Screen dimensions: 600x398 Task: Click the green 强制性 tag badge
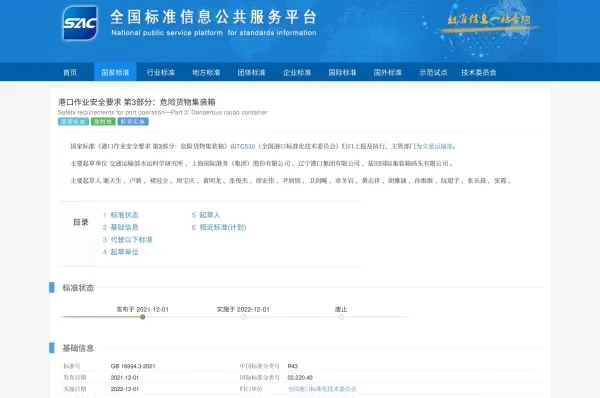[103, 121]
